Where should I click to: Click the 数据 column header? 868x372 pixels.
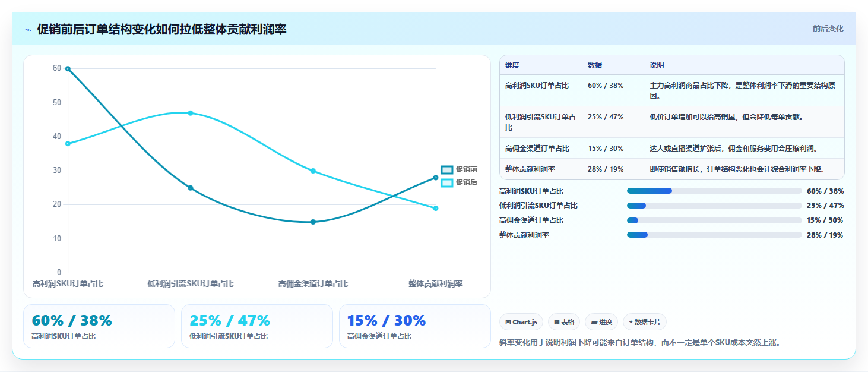point(595,65)
